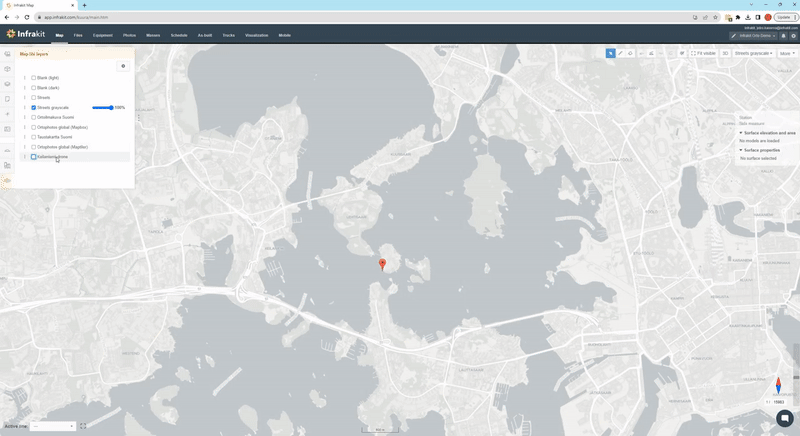800x436 pixels.
Task: Click the Fit visible button
Action: point(703,53)
